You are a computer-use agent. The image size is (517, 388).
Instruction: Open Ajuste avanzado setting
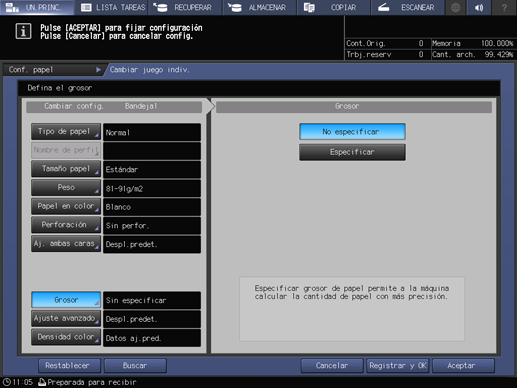[66, 318]
